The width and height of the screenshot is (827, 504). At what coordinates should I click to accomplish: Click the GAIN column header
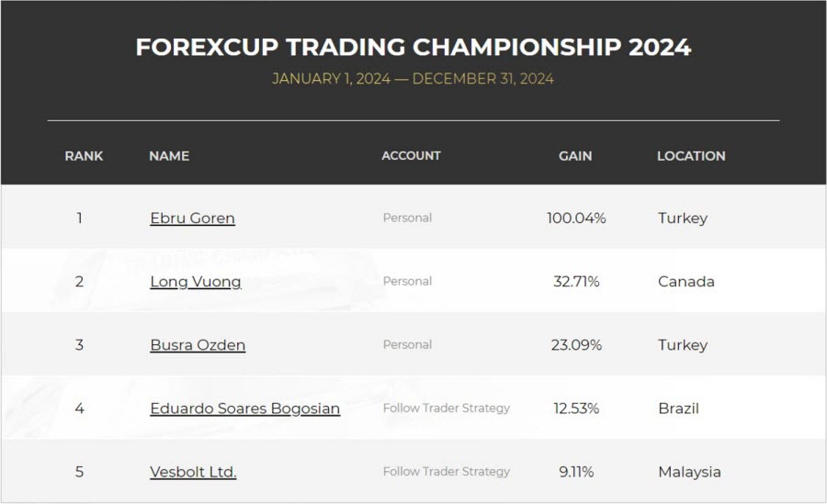(575, 156)
